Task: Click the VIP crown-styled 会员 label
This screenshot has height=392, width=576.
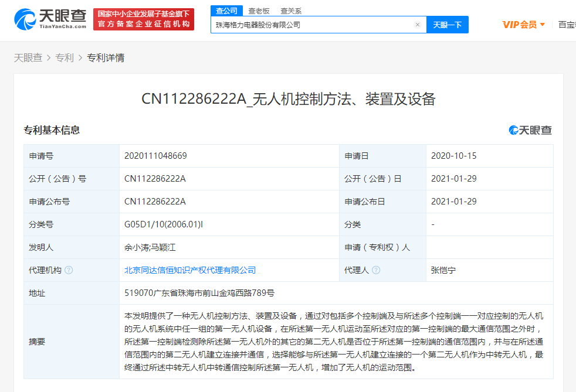Action: coord(521,24)
